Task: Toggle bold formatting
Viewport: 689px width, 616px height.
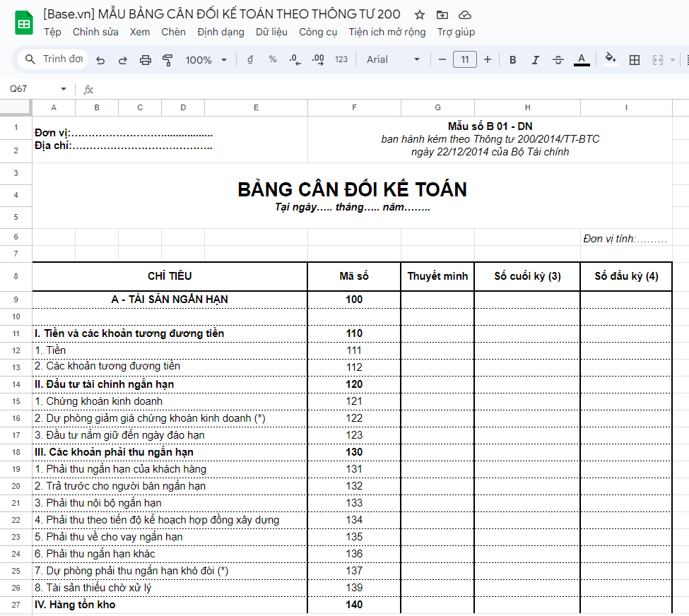Action: tap(513, 60)
